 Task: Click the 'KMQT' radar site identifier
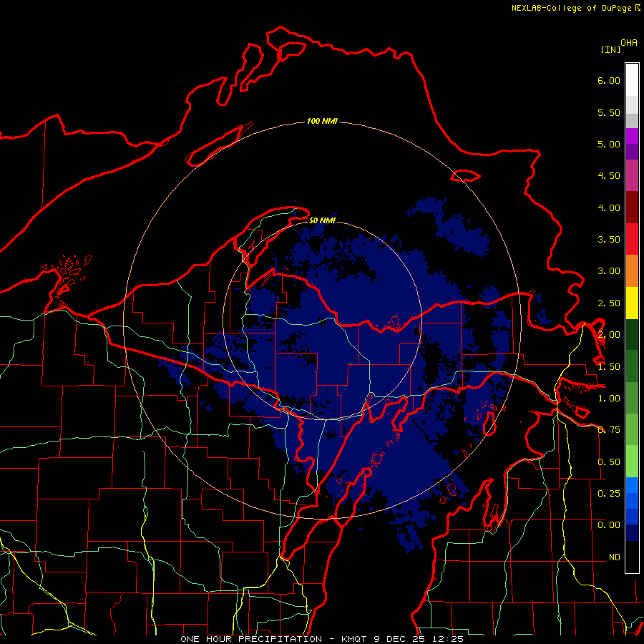coord(354,639)
